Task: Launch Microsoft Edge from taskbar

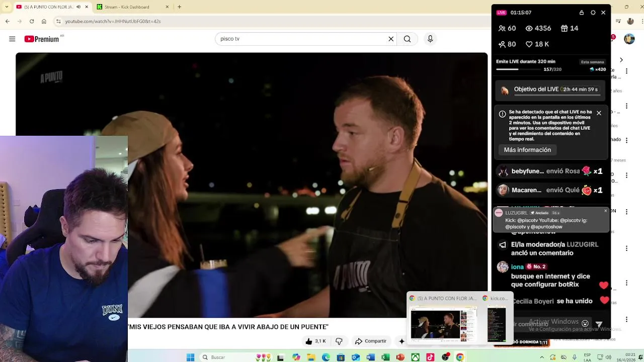Action: 326,357
